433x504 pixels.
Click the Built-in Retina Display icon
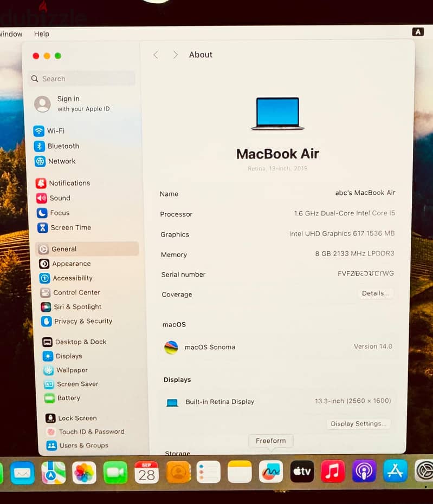click(172, 402)
